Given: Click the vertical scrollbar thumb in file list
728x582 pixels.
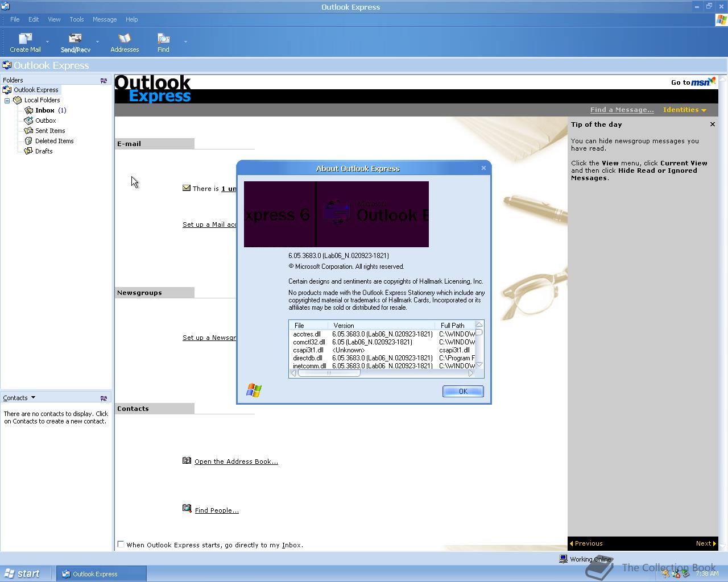Looking at the screenshot, I should (479, 332).
